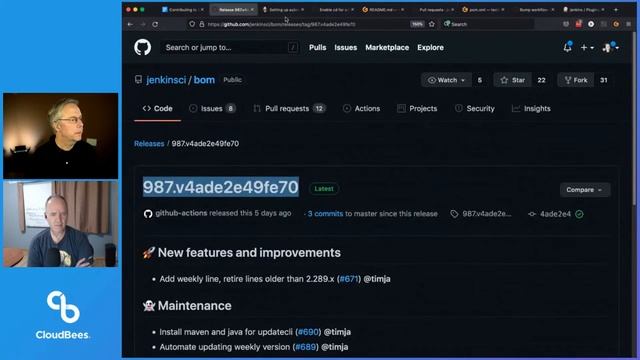The image size is (640, 360).
Task: Click the page vertical scrollbar
Action: tap(634, 118)
